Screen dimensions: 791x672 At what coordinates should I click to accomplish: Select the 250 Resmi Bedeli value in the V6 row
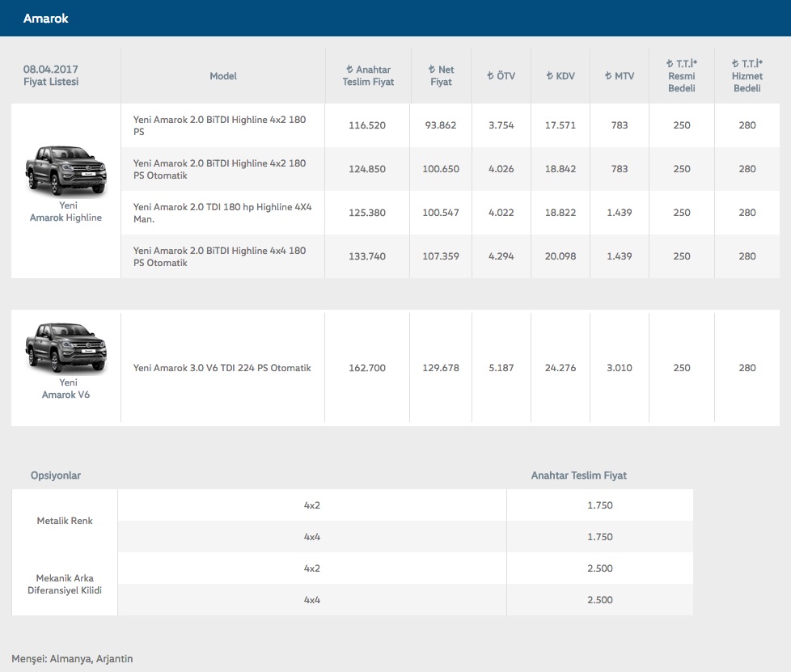[682, 368]
